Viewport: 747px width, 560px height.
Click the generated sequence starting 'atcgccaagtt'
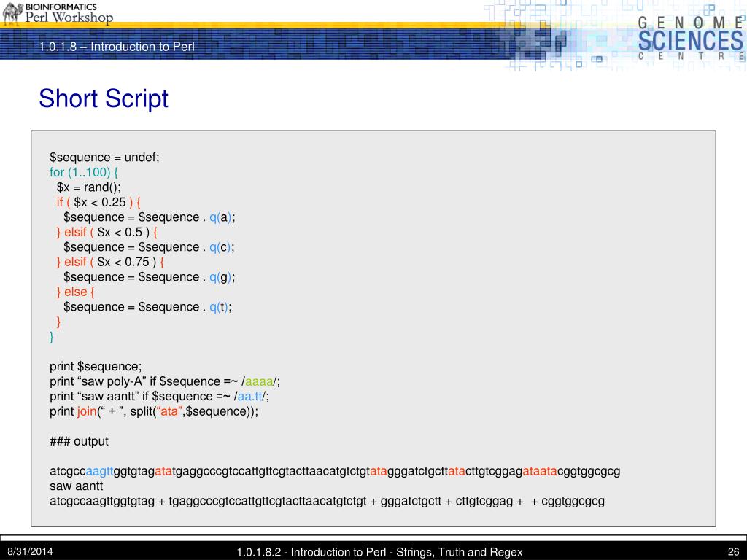click(x=335, y=472)
